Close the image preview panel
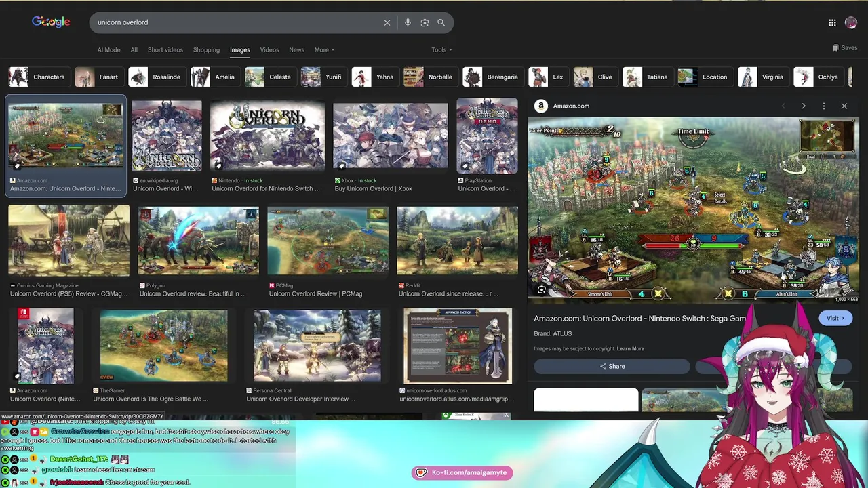Viewport: 868px width, 488px height. click(844, 106)
